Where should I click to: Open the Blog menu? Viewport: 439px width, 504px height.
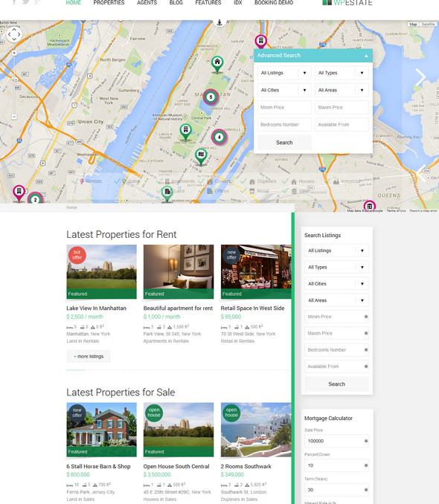point(176,2)
